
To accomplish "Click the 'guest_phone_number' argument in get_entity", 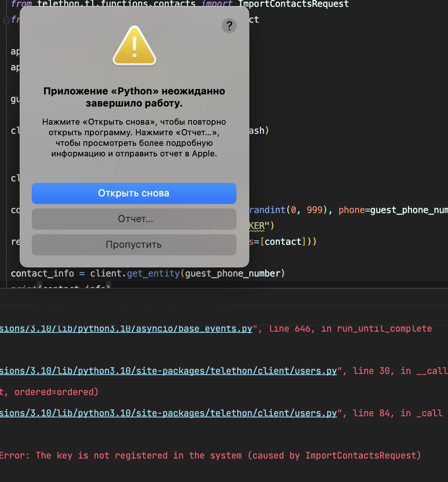I will pos(233,273).
